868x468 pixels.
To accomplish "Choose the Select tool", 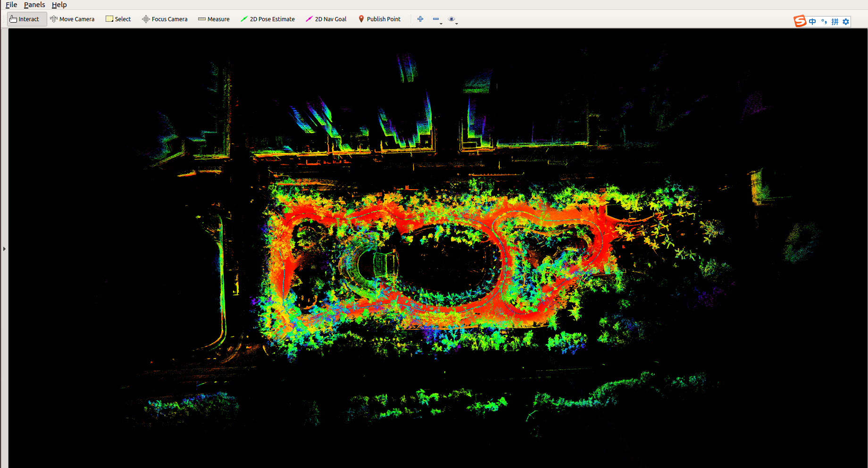I will point(118,19).
